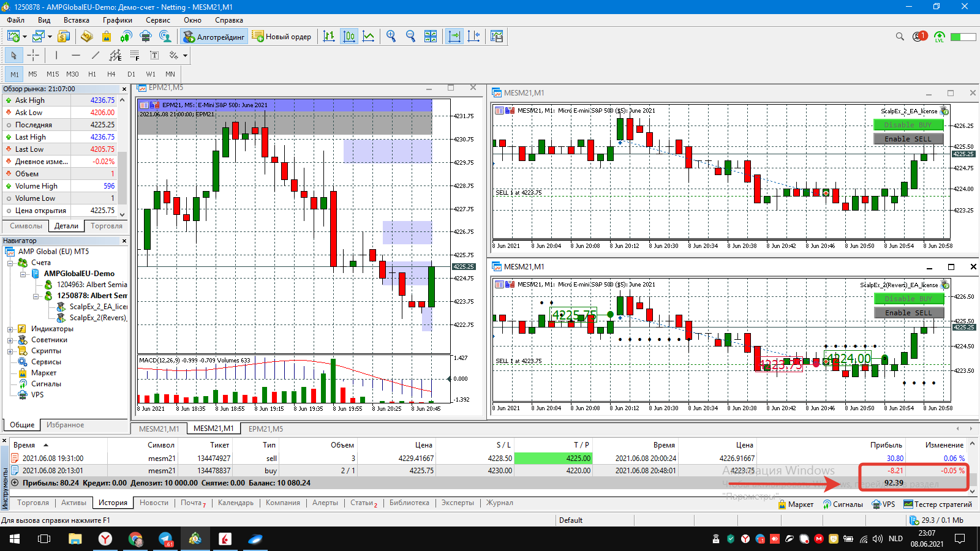The width and height of the screenshot is (980, 551).
Task: Select the M5 timeframe
Action: [x=33, y=74]
